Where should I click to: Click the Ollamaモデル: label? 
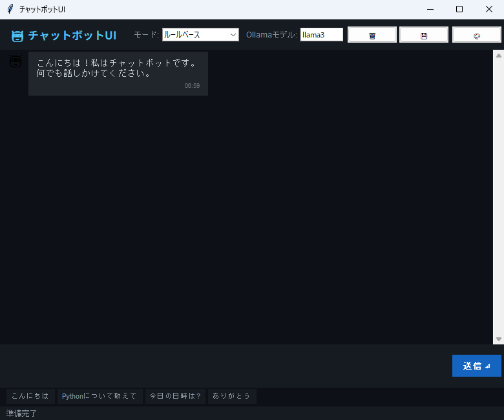(x=271, y=35)
